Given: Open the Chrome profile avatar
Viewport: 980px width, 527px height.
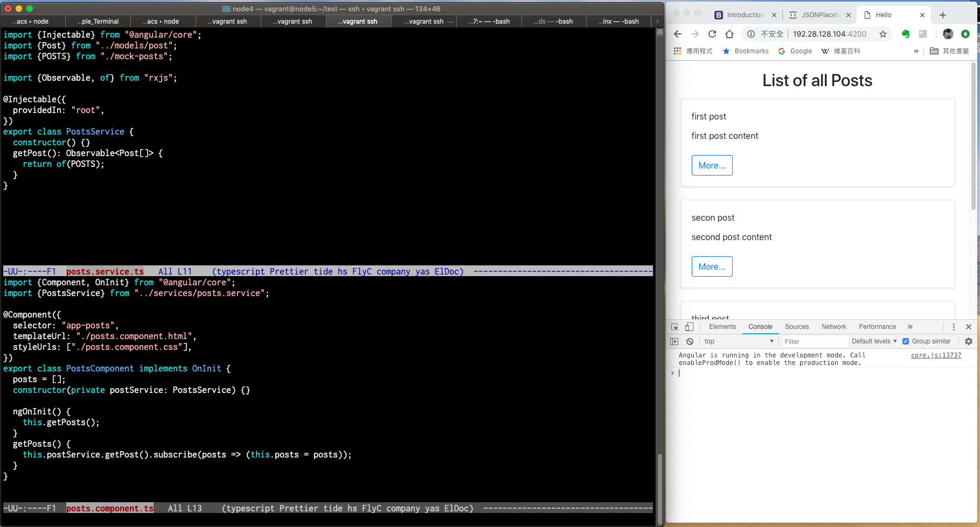Looking at the screenshot, I should point(948,34).
